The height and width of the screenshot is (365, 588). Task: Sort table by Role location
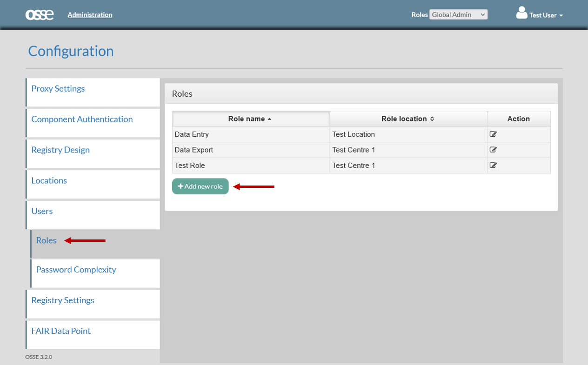click(x=408, y=119)
